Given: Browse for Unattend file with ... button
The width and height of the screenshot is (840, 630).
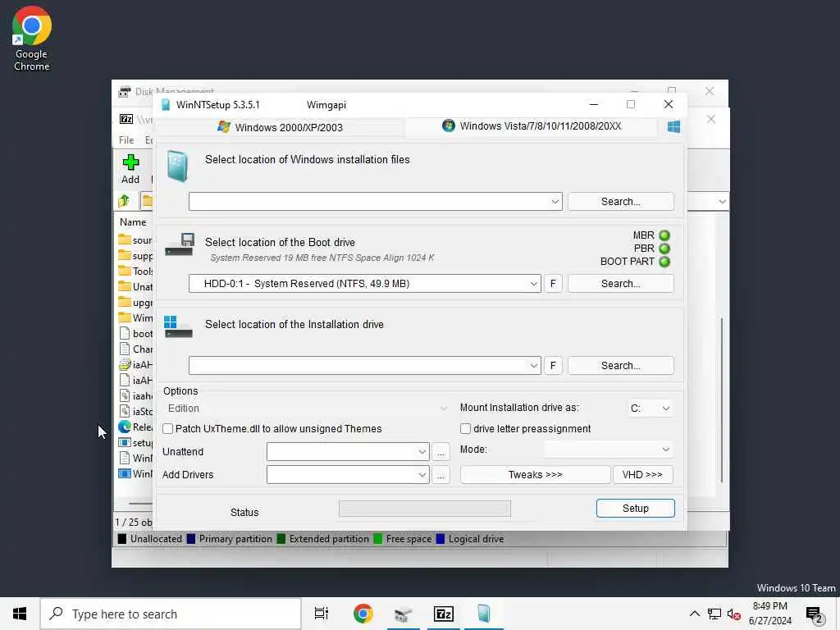Looking at the screenshot, I should [441, 452].
